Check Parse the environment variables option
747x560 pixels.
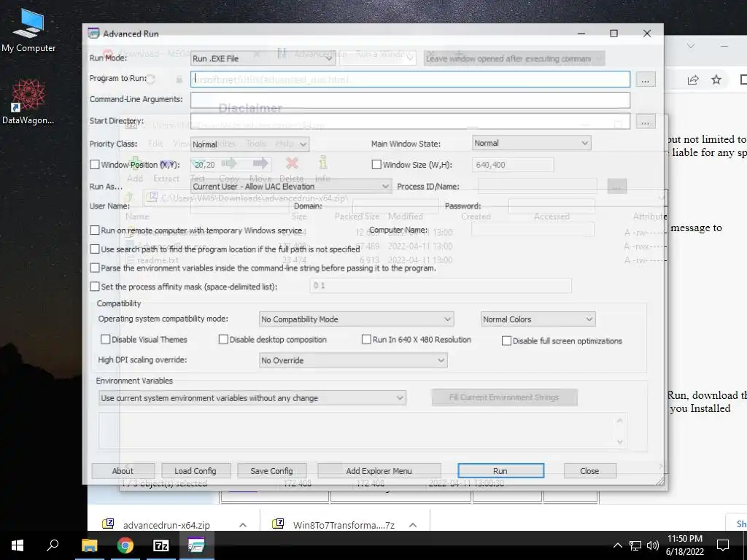click(95, 268)
